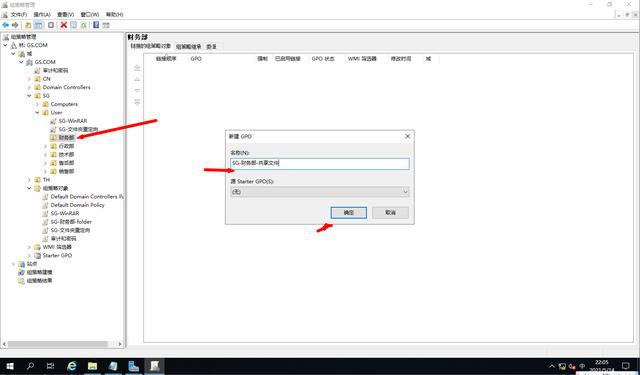
Task: Collapse the 林: GS.COM forest node
Action: pyautogui.click(x=5, y=45)
